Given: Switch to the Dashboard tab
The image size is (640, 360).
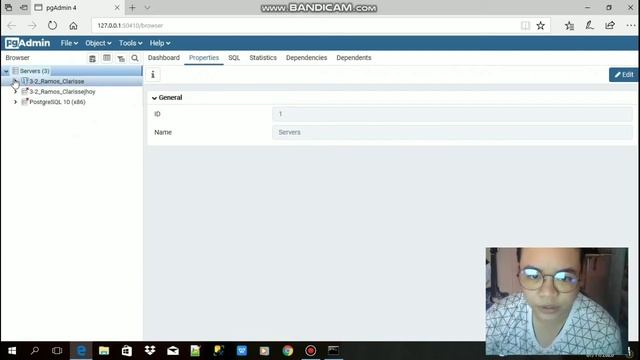Looking at the screenshot, I should click(164, 58).
